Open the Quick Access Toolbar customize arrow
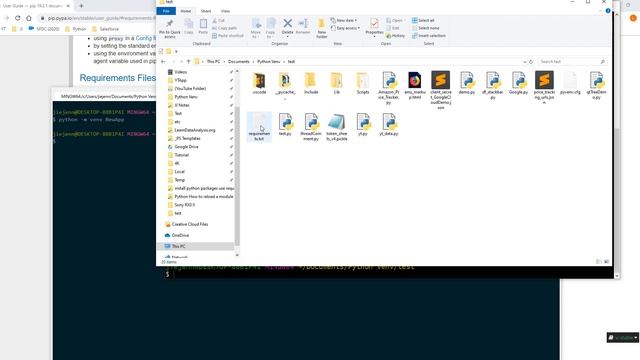640x360 pixels. coord(176,51)
